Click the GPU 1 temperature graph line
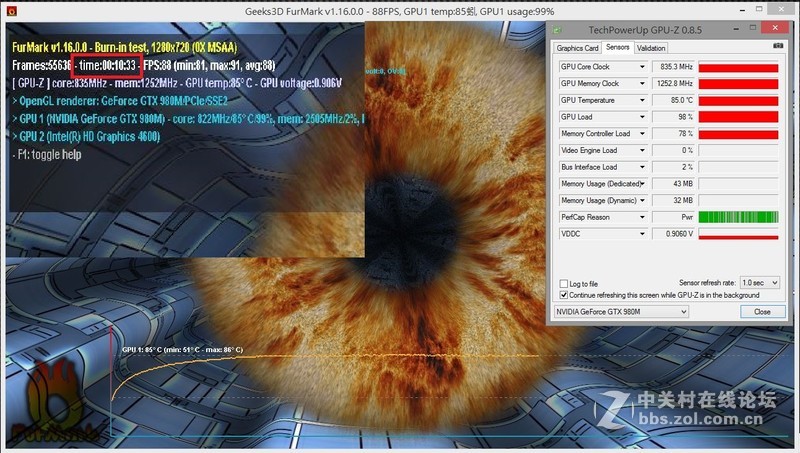 click(300, 358)
